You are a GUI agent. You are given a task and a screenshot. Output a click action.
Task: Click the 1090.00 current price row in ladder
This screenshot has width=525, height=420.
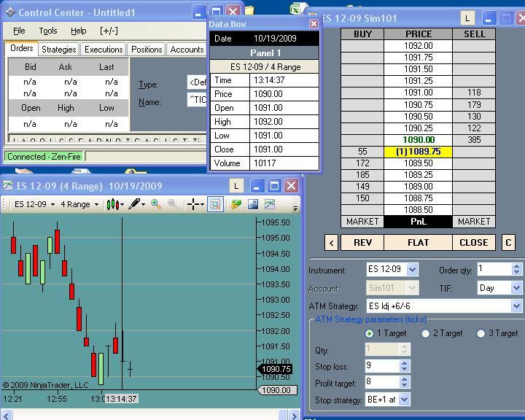pyautogui.click(x=419, y=140)
